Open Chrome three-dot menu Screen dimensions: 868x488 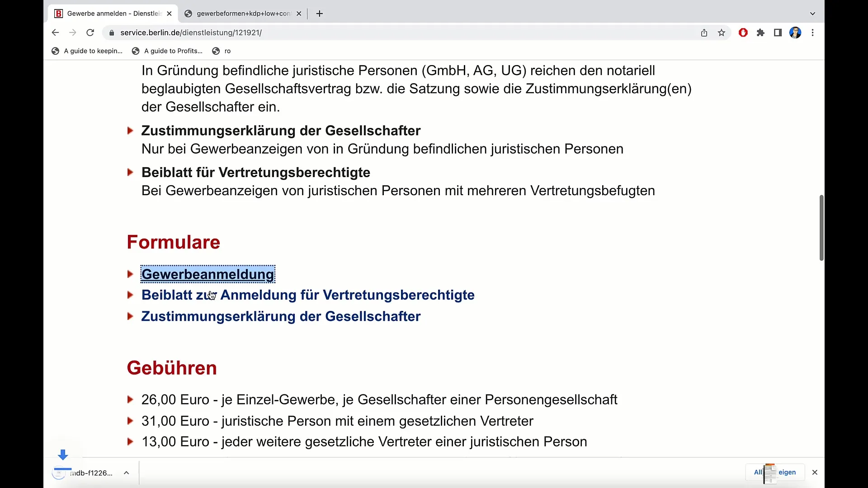[x=813, y=33]
